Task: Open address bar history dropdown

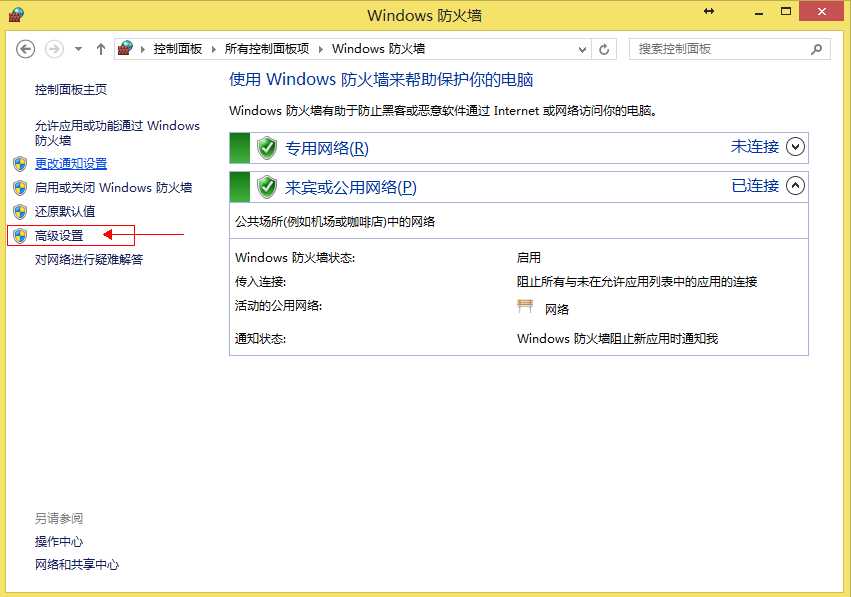Action: [582, 50]
